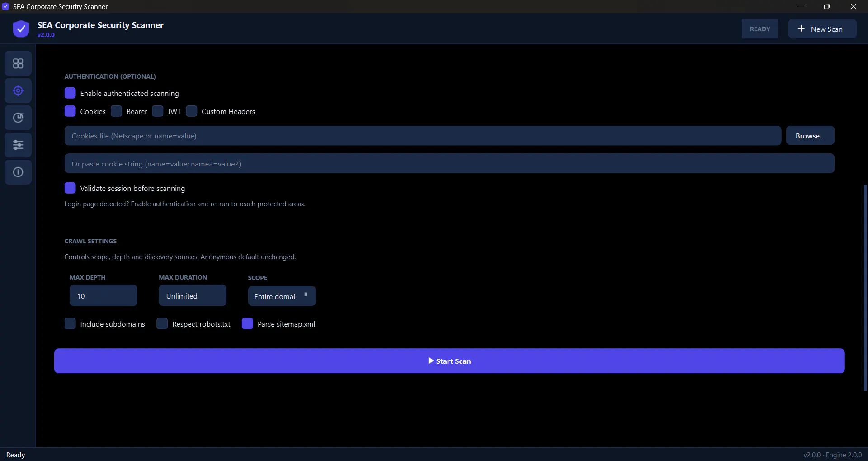This screenshot has height=461, width=868.
Task: Click the Start Scan button
Action: (x=449, y=361)
